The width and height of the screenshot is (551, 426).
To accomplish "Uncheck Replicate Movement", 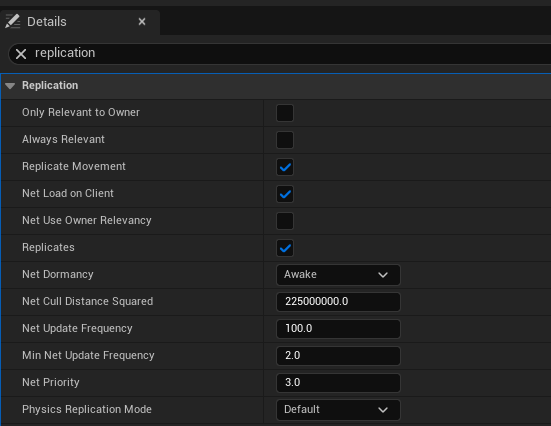I will pos(285,167).
